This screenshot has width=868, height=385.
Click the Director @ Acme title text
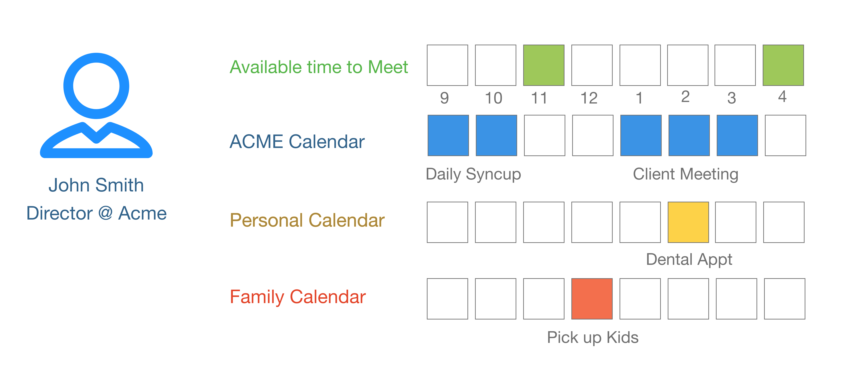point(96,213)
